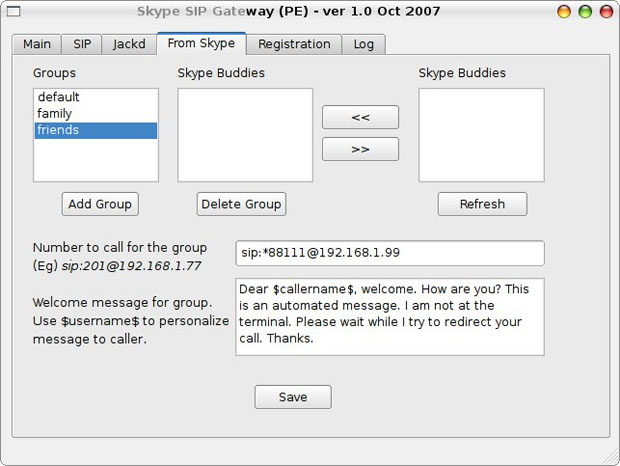Image resolution: width=620 pixels, height=466 pixels.
Task: Click the Add Group button
Action: coord(100,204)
